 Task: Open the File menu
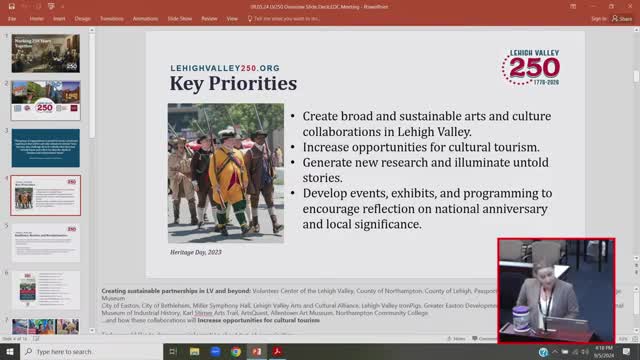pyautogui.click(x=12, y=19)
